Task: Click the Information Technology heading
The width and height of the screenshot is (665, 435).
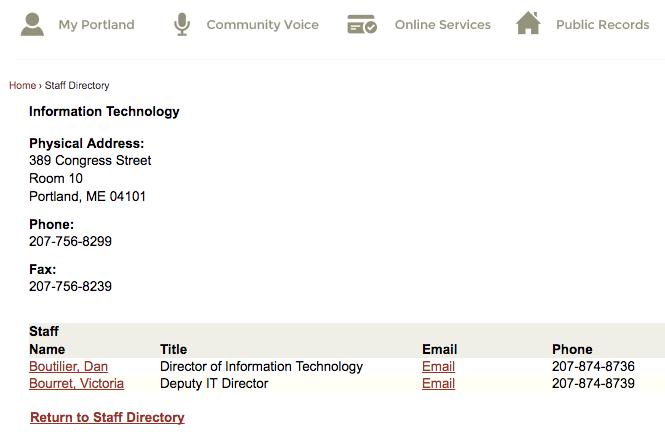Action: point(104,112)
